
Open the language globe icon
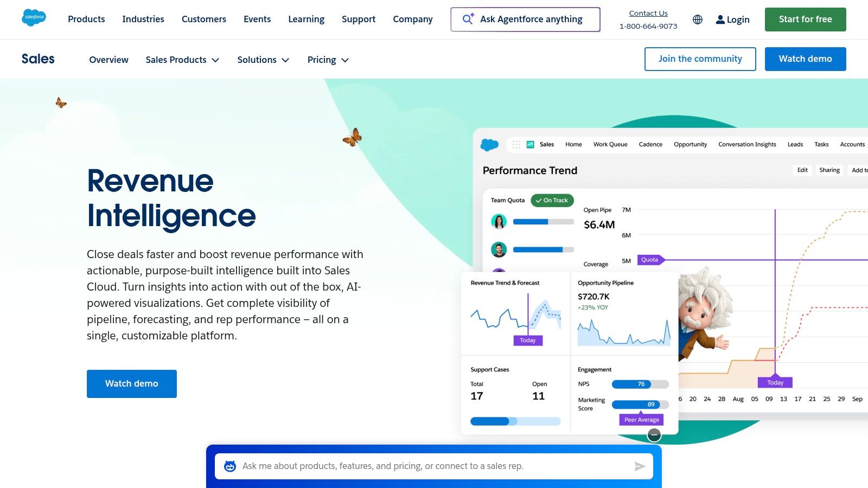click(698, 20)
